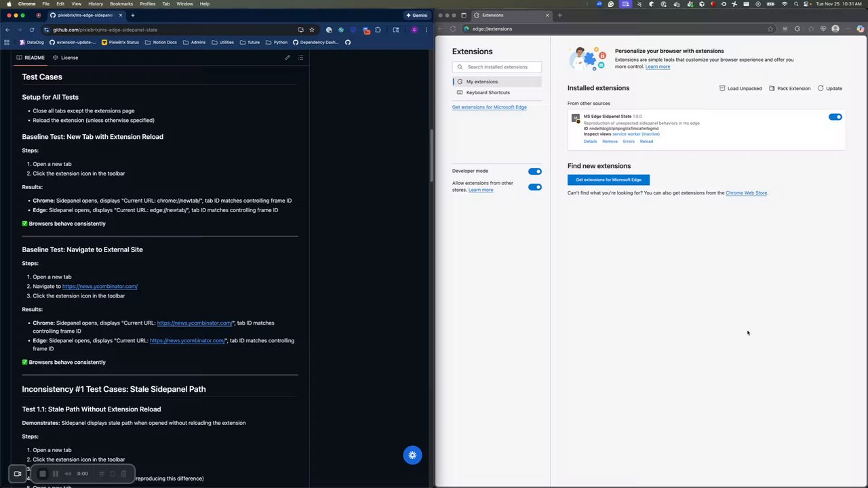Screen dimensions: 868x488
Task: Open the Edge profile avatar
Action: pyautogui.click(x=835, y=29)
